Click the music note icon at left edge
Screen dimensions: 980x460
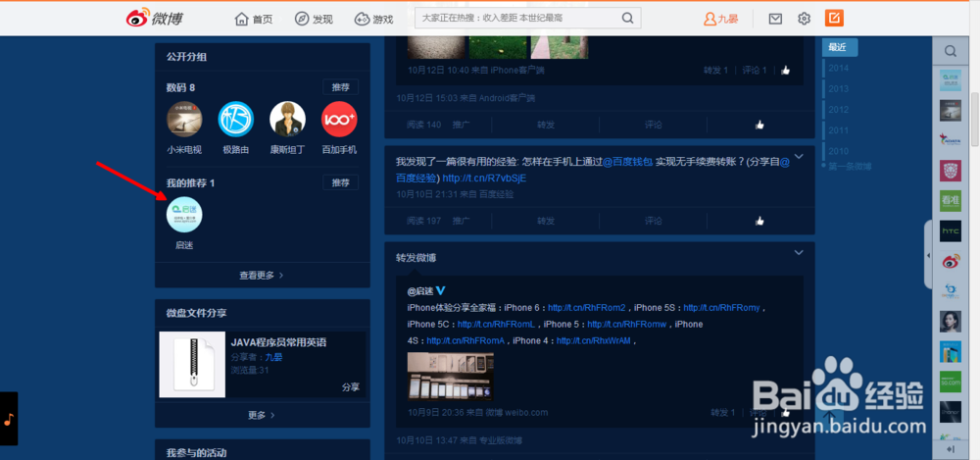click(x=9, y=419)
